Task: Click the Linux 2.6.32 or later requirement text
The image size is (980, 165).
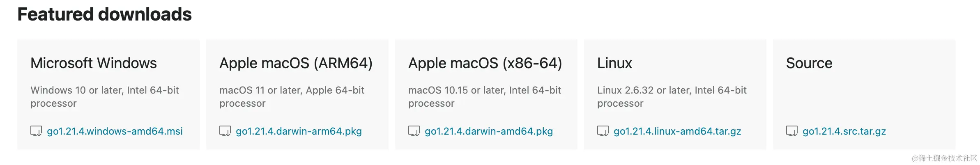Action: click(x=672, y=97)
